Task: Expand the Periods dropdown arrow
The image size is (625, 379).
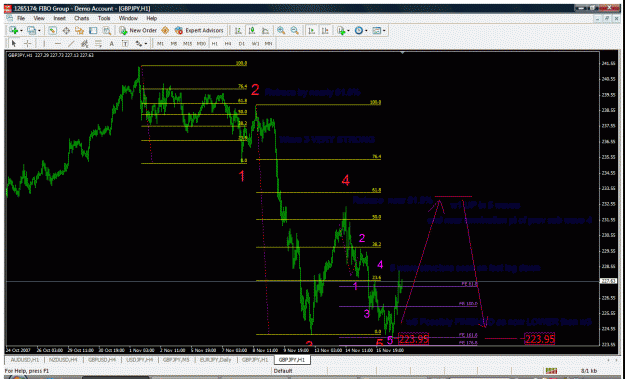Action: coord(366,31)
